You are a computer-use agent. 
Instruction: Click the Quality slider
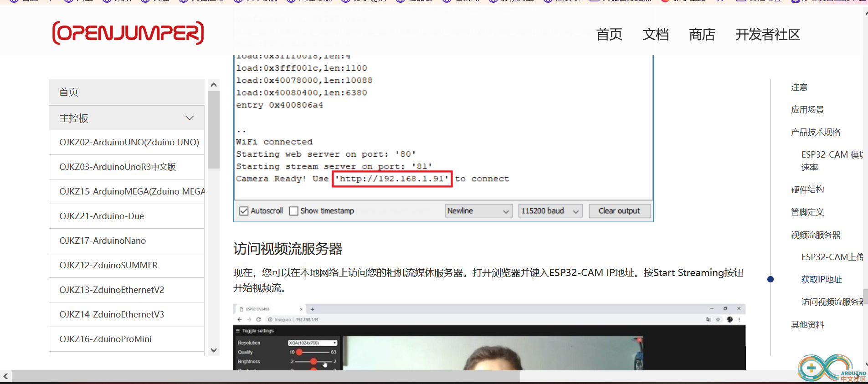pyautogui.click(x=313, y=352)
